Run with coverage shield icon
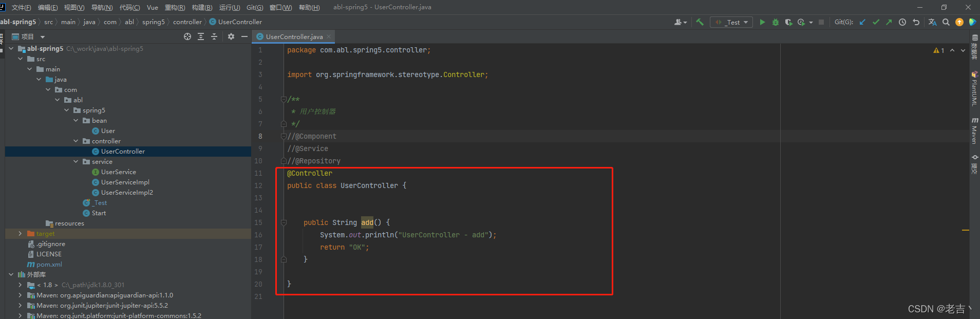 pyautogui.click(x=788, y=22)
